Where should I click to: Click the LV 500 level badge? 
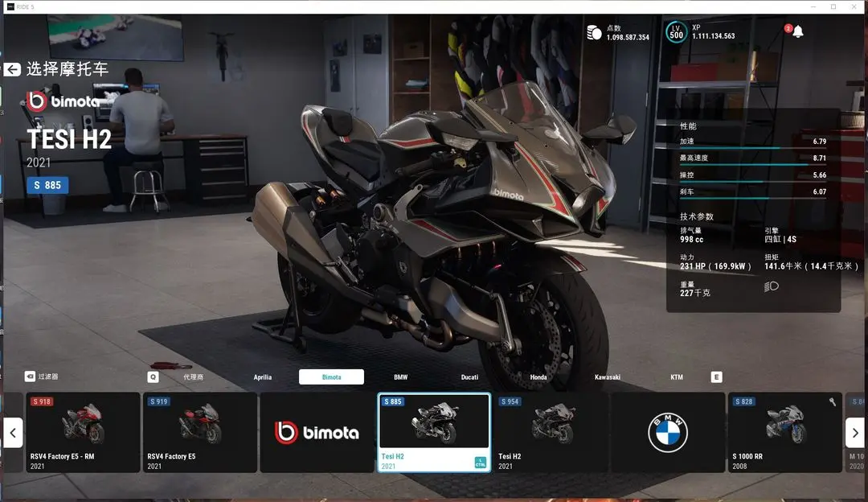coord(676,32)
